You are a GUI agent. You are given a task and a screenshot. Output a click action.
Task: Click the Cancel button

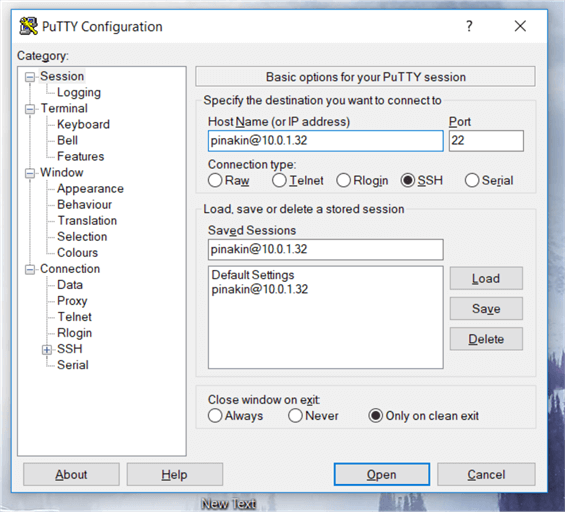486,474
